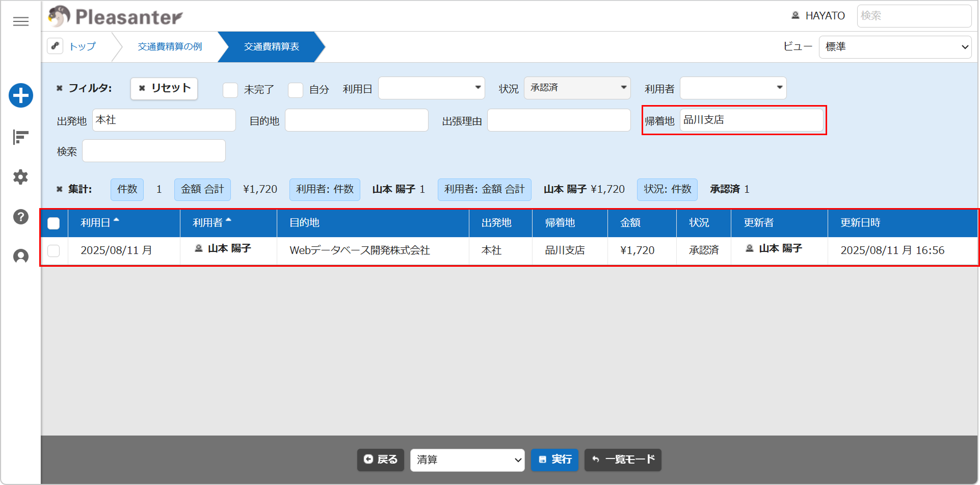Click the link icon beside トップ breadcrumb
The width and height of the screenshot is (980, 485).
coord(55,46)
